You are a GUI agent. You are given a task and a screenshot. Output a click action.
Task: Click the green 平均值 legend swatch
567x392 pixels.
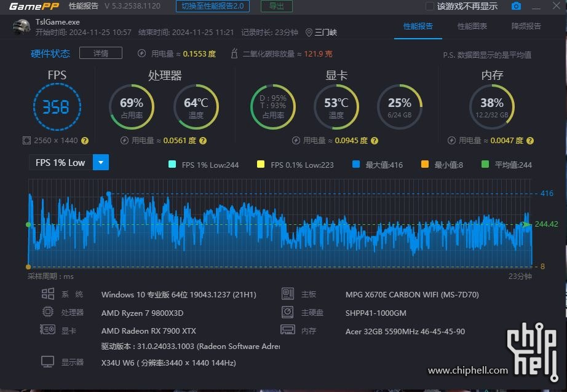(485, 165)
